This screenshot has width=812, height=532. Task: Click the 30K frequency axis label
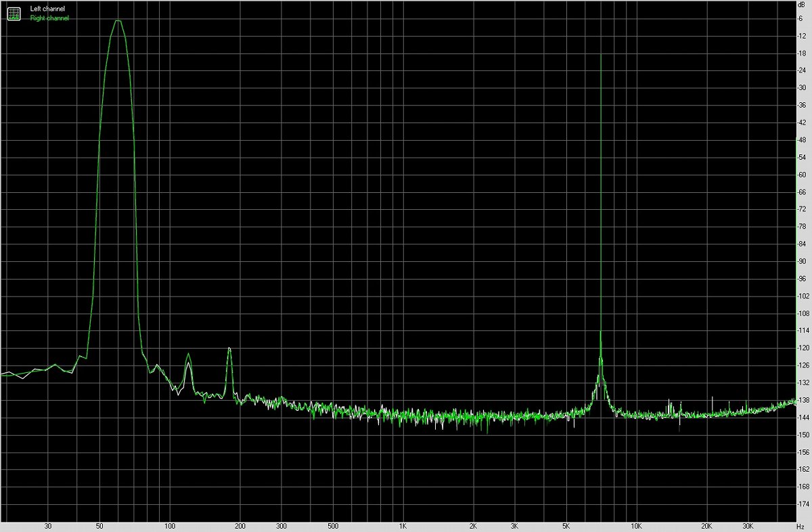[748, 526]
